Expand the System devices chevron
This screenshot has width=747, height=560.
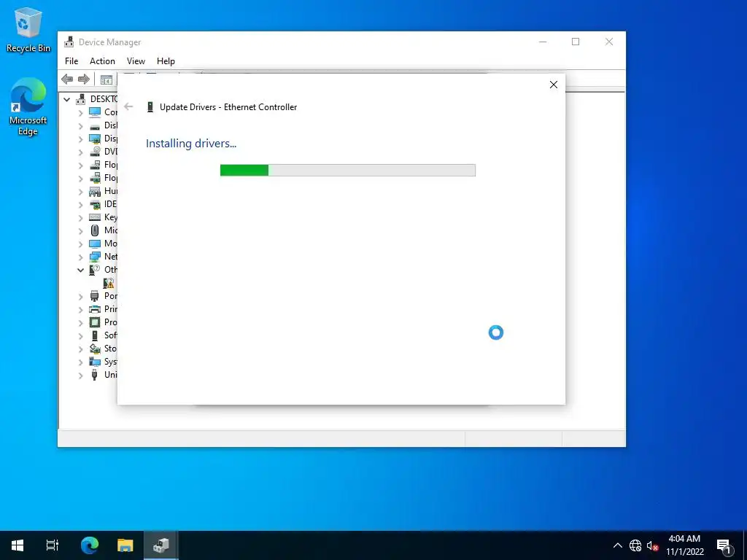tap(80, 362)
